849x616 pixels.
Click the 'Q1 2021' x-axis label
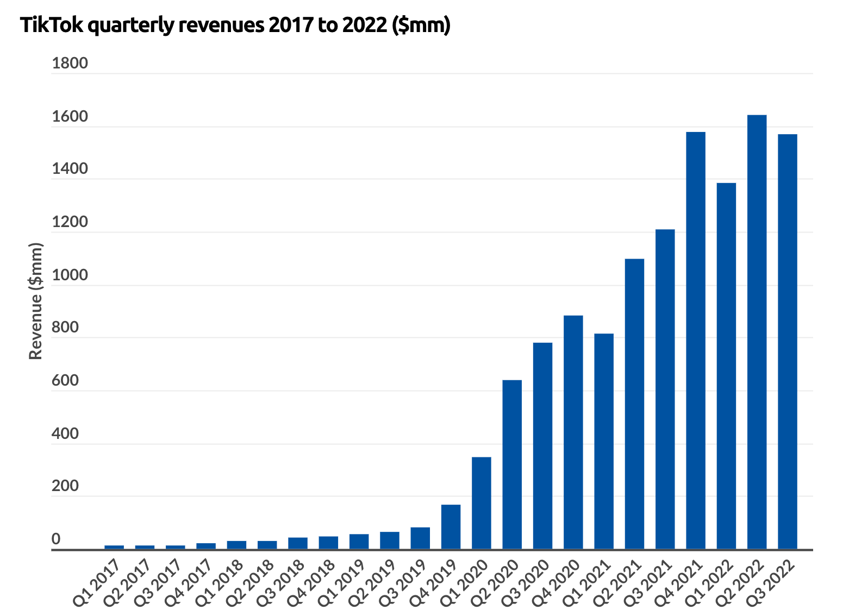pyautogui.click(x=587, y=583)
